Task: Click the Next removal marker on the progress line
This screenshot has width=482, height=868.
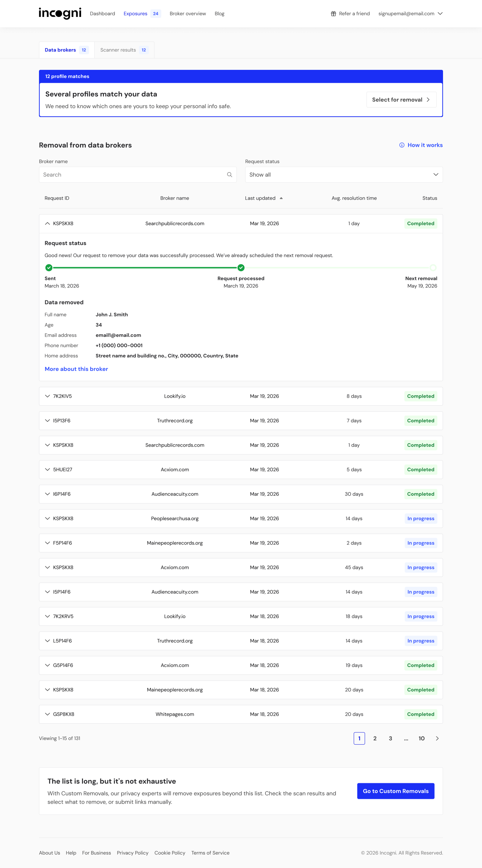Action: [x=433, y=268]
